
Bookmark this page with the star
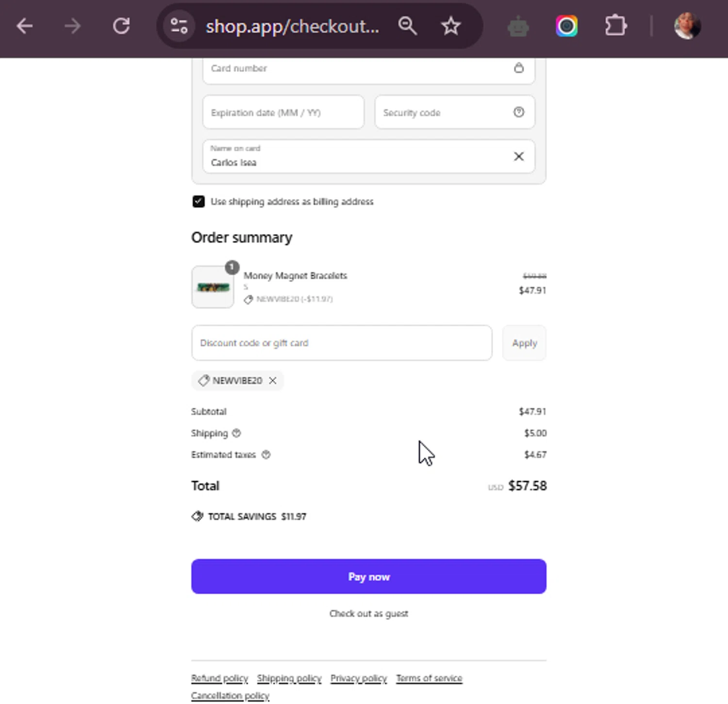(x=450, y=26)
